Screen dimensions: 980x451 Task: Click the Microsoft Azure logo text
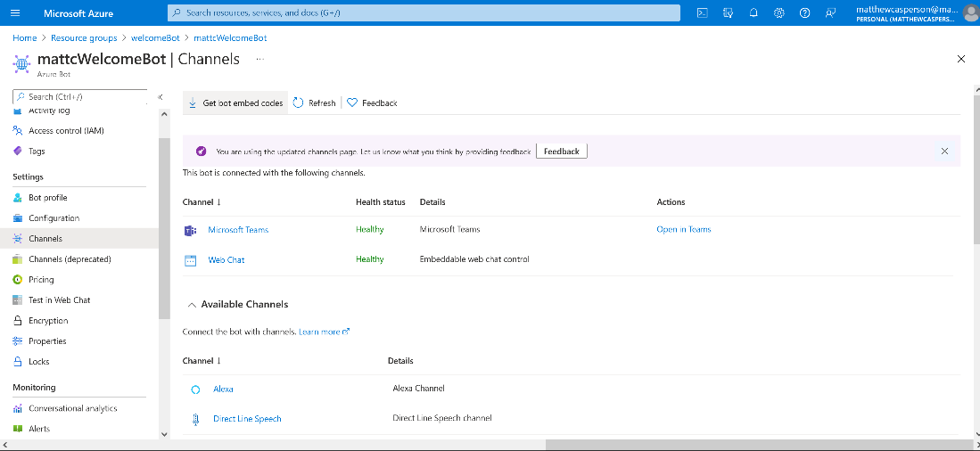[78, 12]
